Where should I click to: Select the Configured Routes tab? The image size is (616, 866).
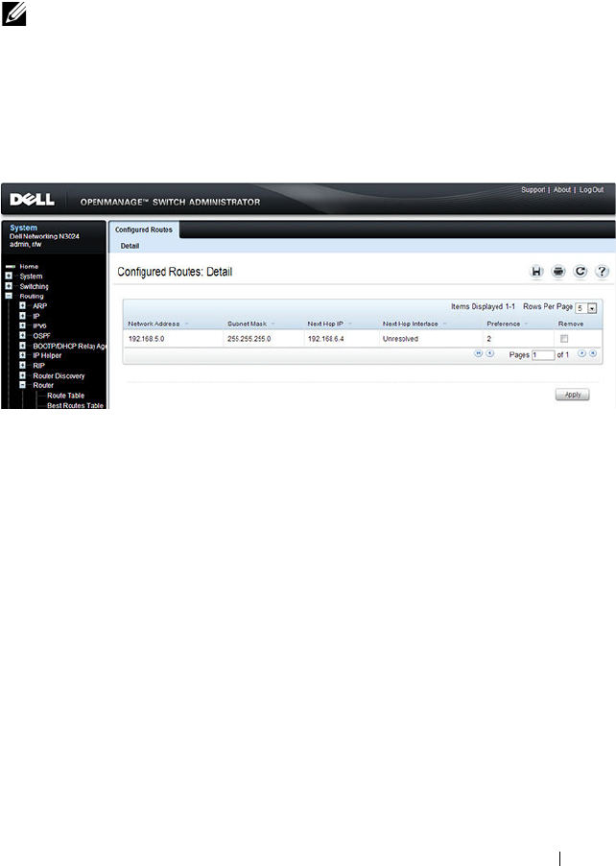coord(144,229)
